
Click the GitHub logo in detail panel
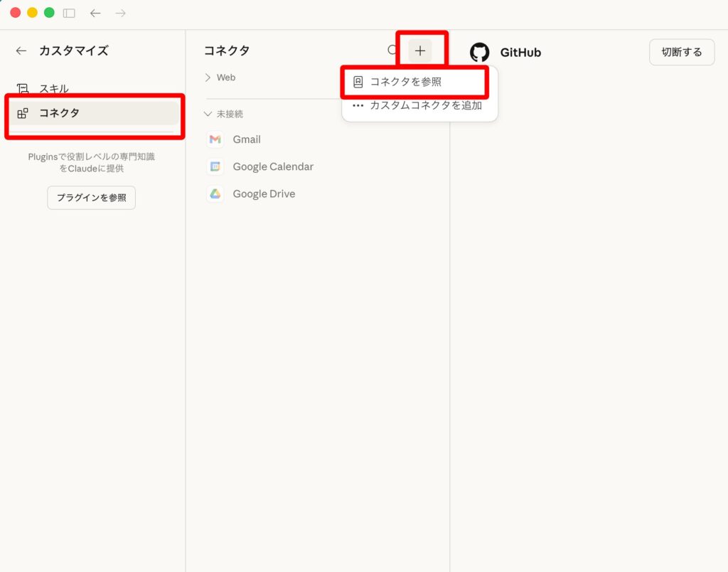coord(480,52)
